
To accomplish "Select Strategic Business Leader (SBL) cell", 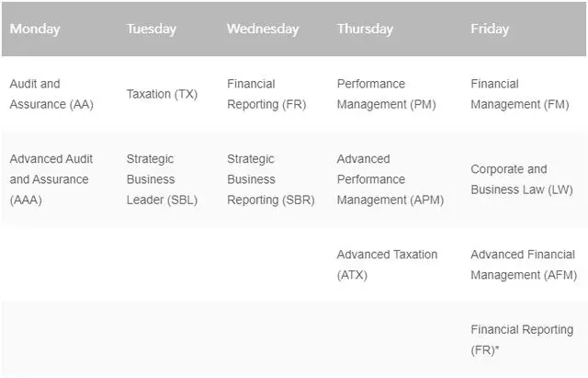I will (162, 179).
